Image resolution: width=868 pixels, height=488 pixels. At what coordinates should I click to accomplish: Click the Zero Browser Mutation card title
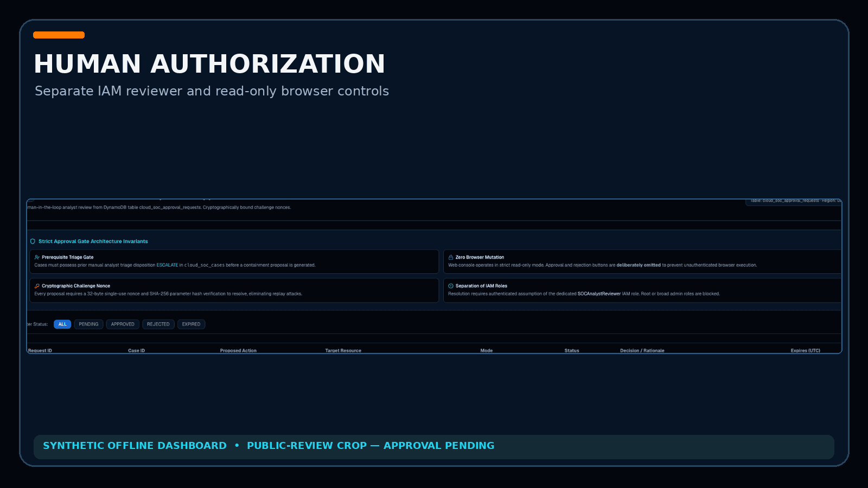click(x=480, y=258)
